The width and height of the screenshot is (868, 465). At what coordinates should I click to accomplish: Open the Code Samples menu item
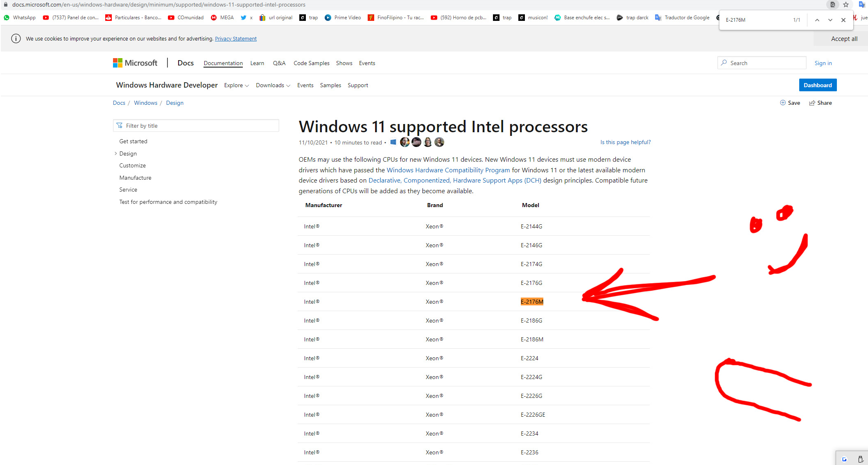(x=311, y=63)
